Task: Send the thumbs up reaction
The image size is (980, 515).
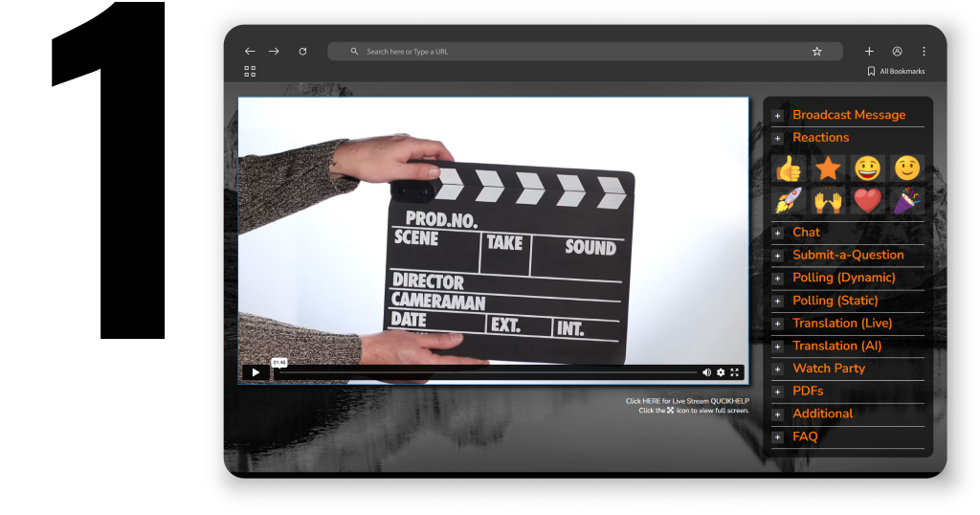Action: tap(789, 169)
